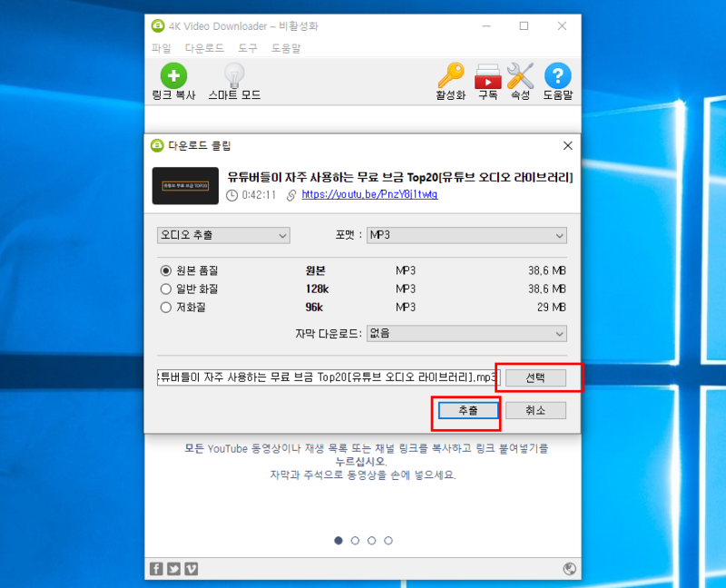Go to the third tutorial page dot
This screenshot has width=726, height=588.
(372, 540)
